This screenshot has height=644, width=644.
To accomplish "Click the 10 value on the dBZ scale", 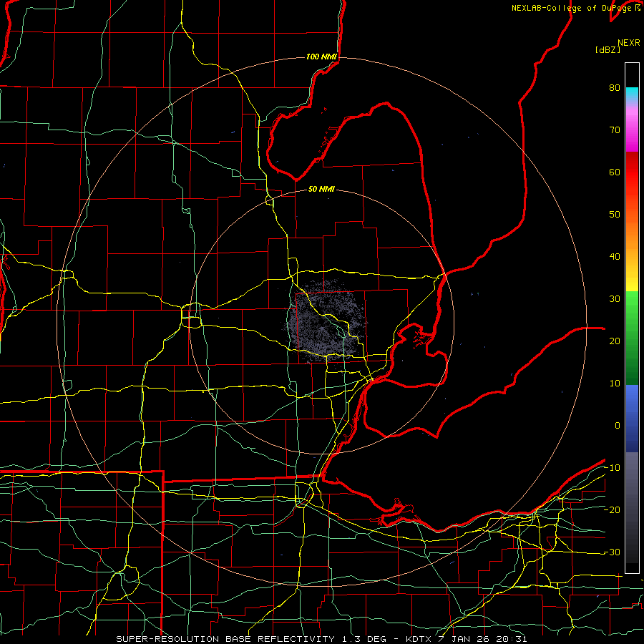I will point(615,384).
